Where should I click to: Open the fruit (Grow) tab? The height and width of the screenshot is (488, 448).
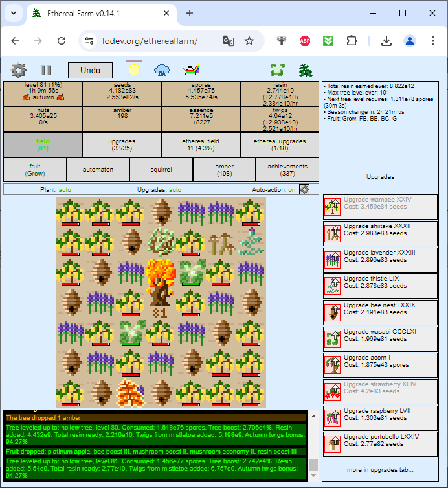(35, 170)
